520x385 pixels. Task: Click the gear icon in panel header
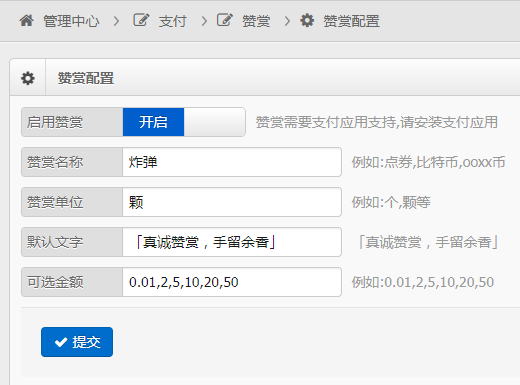28,78
